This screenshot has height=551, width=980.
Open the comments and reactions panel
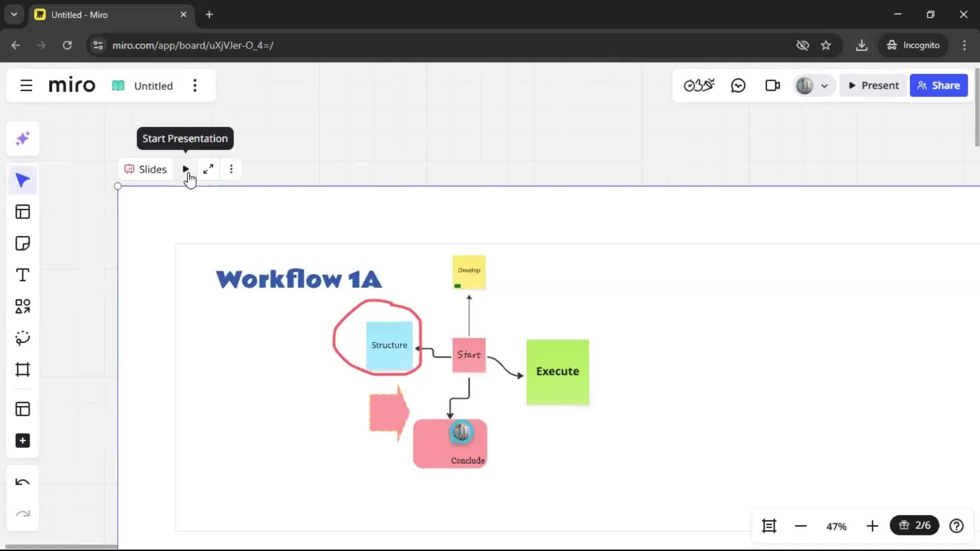[738, 85]
